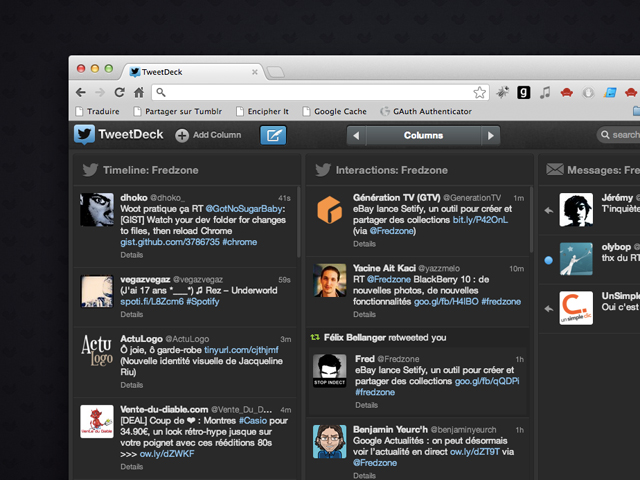
Task: Open the compose new tweet button
Action: tap(273, 136)
